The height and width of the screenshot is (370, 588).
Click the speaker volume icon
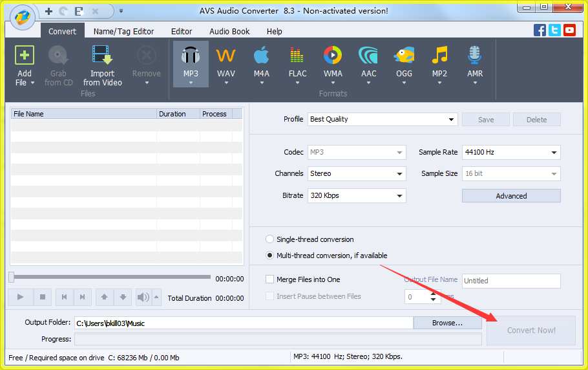pyautogui.click(x=143, y=297)
